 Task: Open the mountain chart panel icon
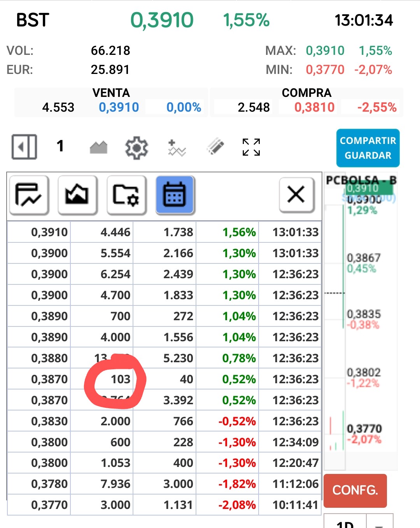pyautogui.click(x=77, y=195)
